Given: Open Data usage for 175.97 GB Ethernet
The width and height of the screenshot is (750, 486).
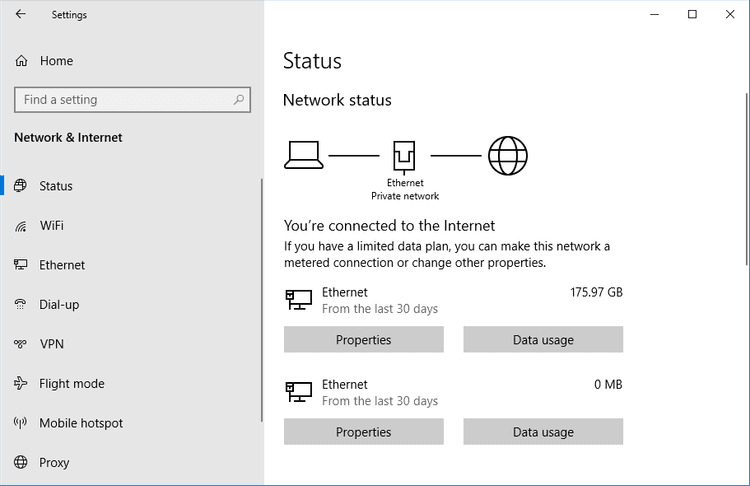Looking at the screenshot, I should click(543, 340).
